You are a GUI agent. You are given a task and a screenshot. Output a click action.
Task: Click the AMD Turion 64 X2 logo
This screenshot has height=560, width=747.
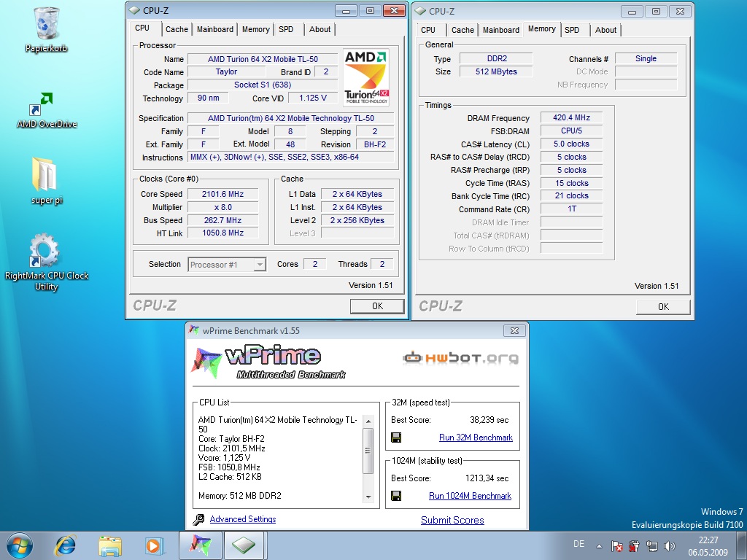[366, 77]
